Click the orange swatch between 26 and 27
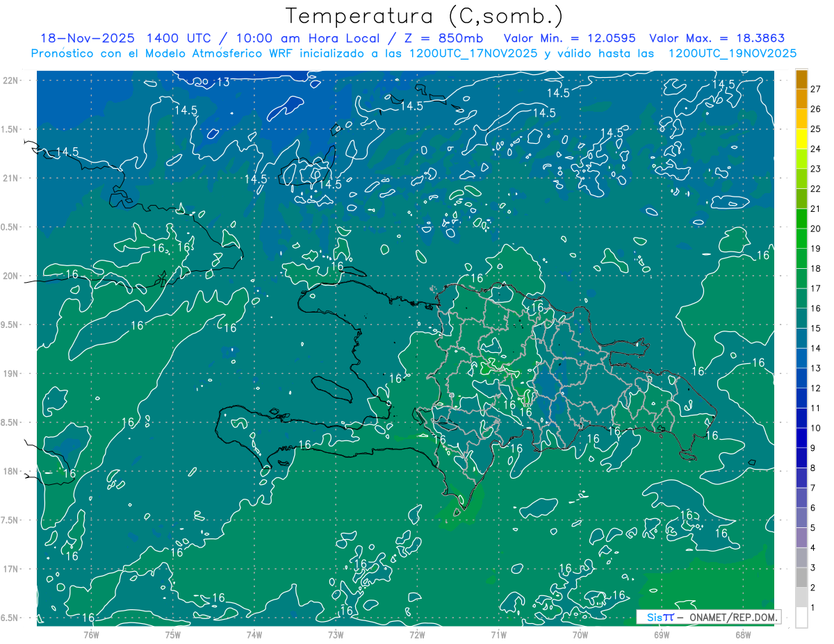Image resolution: width=834 pixels, height=644 pixels. point(801,99)
